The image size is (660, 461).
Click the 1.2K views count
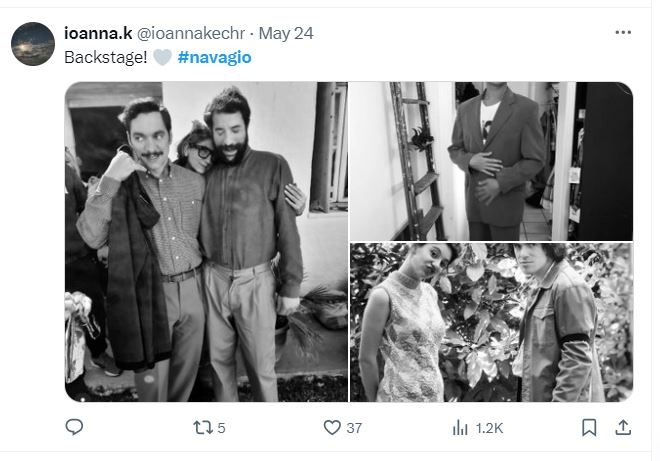[x=489, y=428]
